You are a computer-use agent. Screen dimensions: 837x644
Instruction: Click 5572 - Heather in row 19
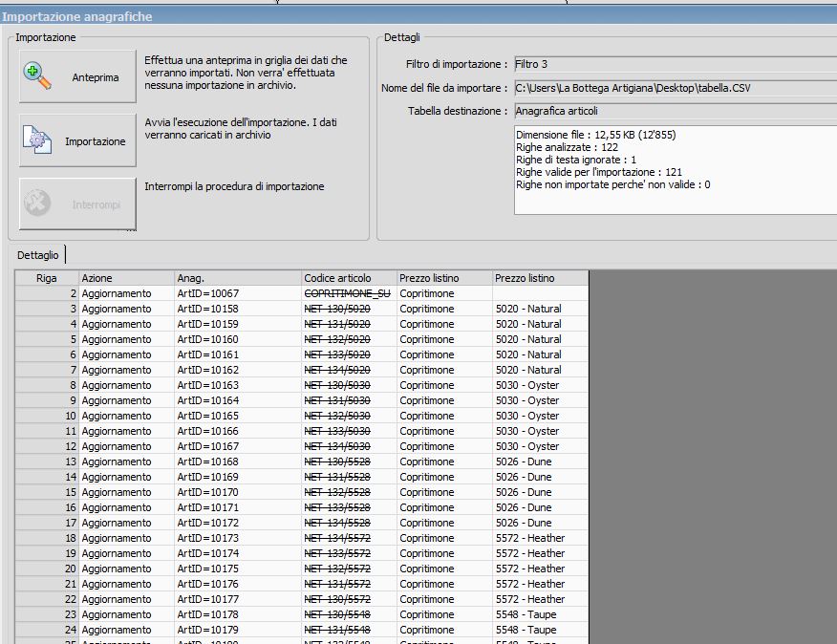pos(540,554)
